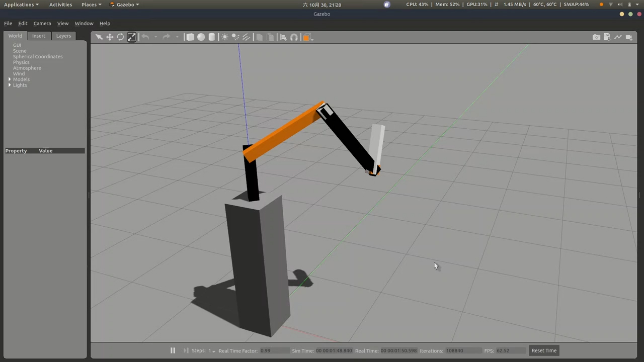Open the Activities overview
Viewport: 644px width, 362px height.
[x=60, y=5]
